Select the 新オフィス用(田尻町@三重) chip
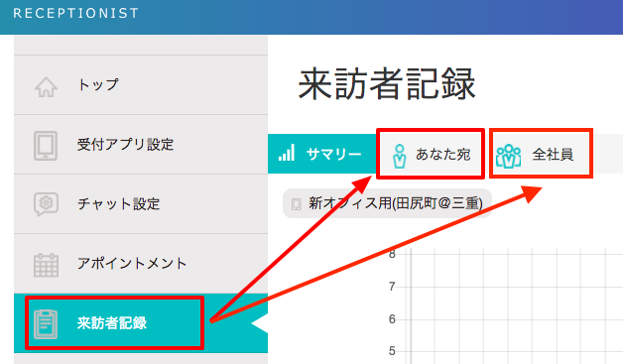 click(x=387, y=203)
